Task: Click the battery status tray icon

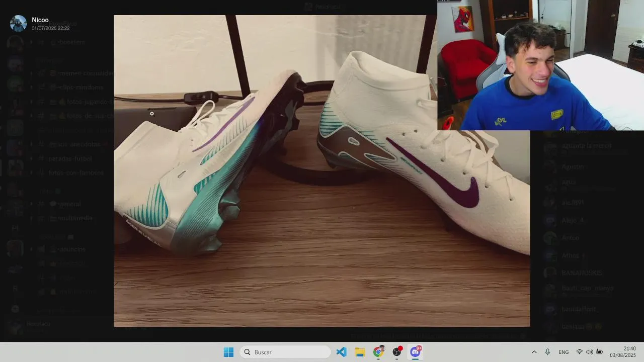Action: click(x=600, y=352)
